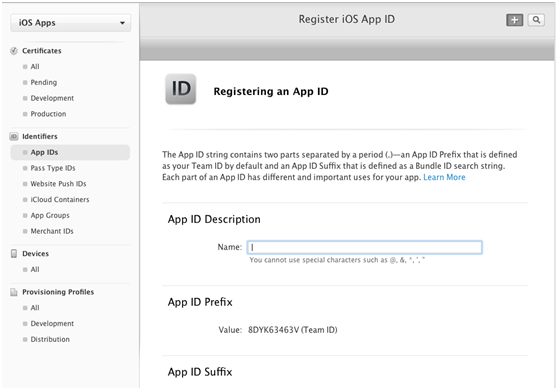Click the App ID Suffix heading
Image resolution: width=558 pixels, height=390 pixels.
[200, 372]
